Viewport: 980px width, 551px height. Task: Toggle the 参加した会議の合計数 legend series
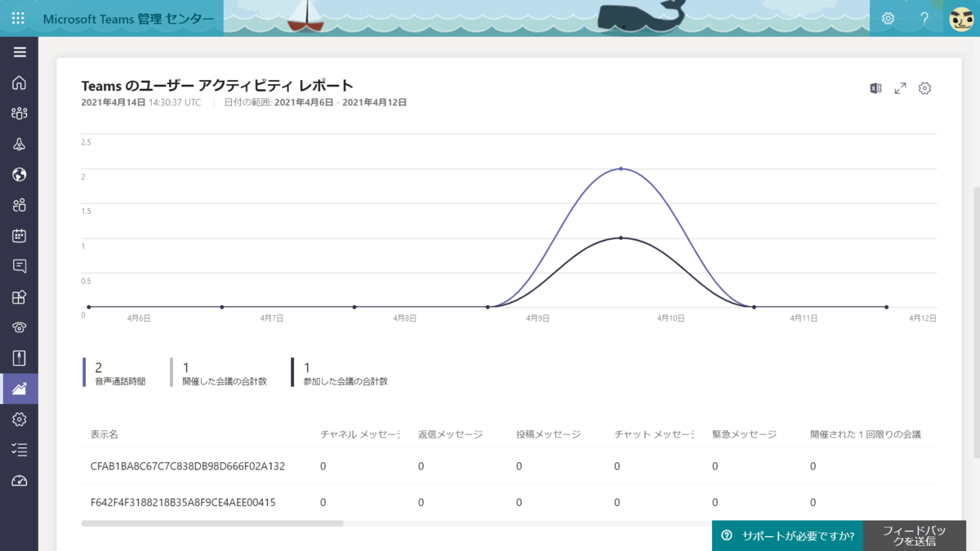pos(340,372)
